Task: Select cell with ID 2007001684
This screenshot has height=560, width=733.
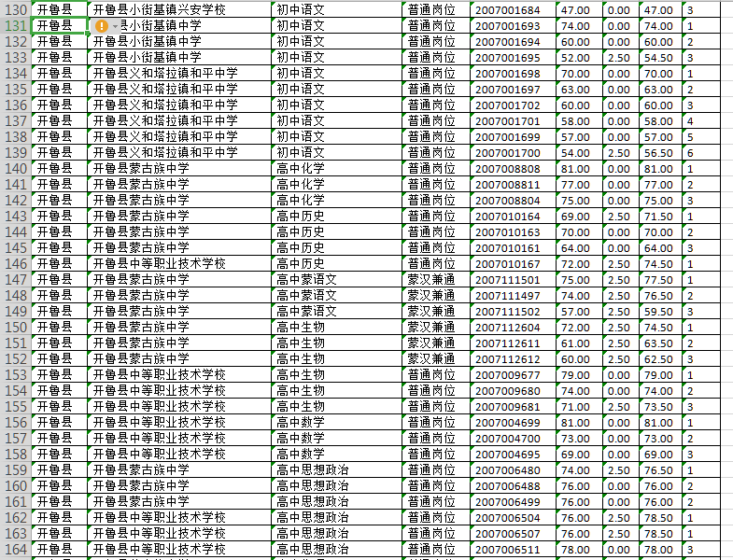Action: point(512,10)
